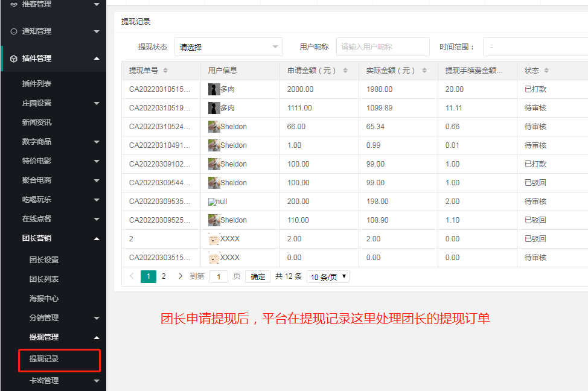Click order CA20220310491... cell
The image size is (588, 391).
(160, 145)
